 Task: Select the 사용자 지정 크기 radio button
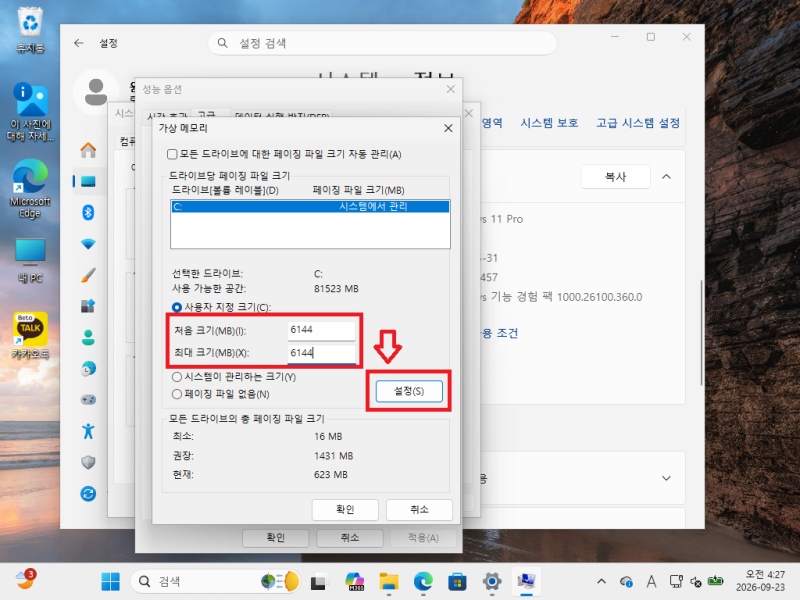click(177, 307)
